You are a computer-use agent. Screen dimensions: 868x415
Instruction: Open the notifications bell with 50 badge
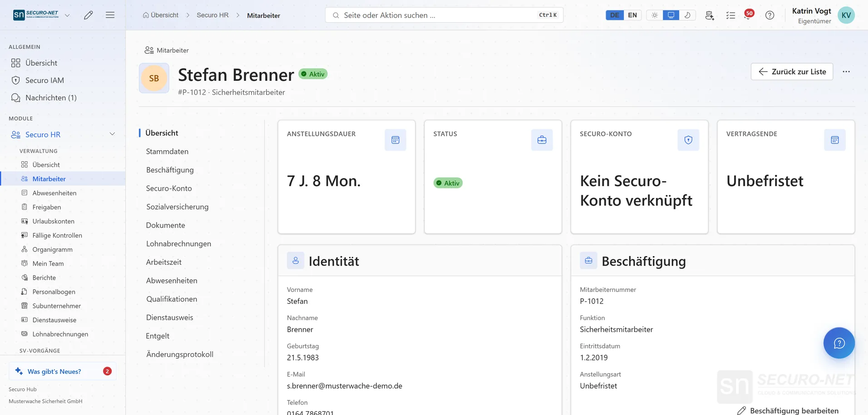(749, 15)
